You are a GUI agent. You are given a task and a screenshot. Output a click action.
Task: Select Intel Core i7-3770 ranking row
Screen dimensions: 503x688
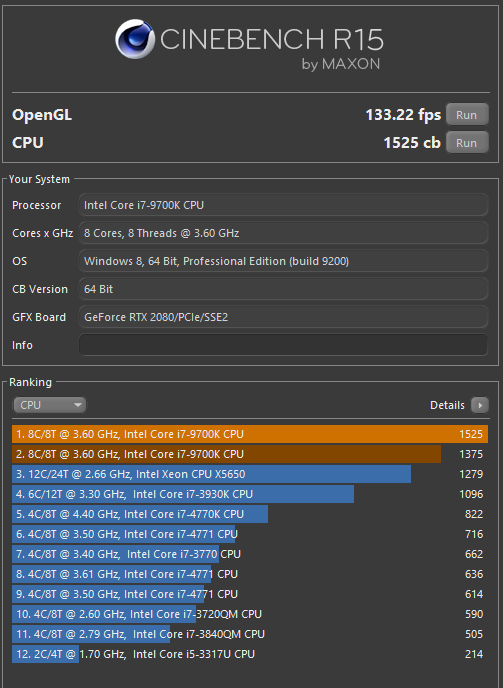pyautogui.click(x=250, y=554)
